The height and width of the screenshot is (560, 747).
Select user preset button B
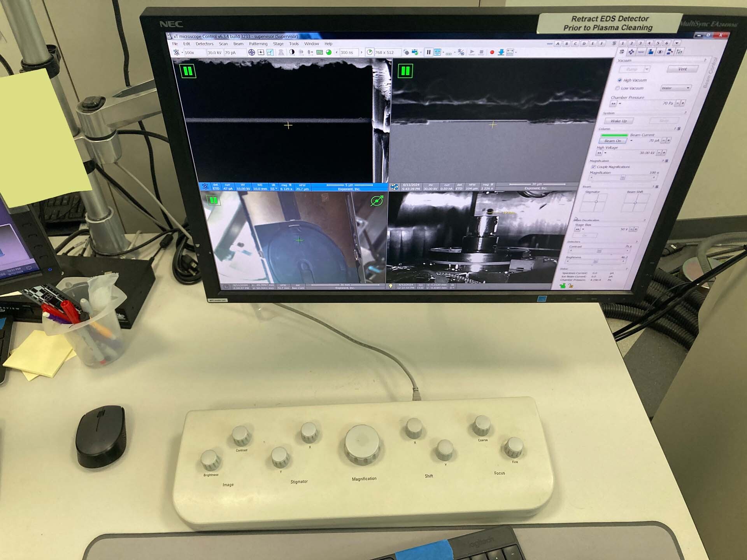coord(566,44)
